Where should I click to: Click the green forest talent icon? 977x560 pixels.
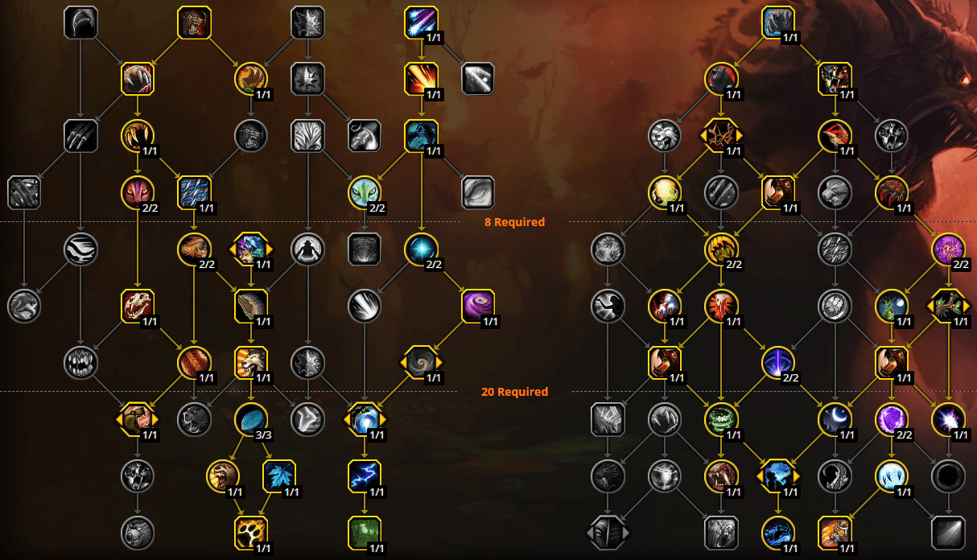tap(365, 533)
